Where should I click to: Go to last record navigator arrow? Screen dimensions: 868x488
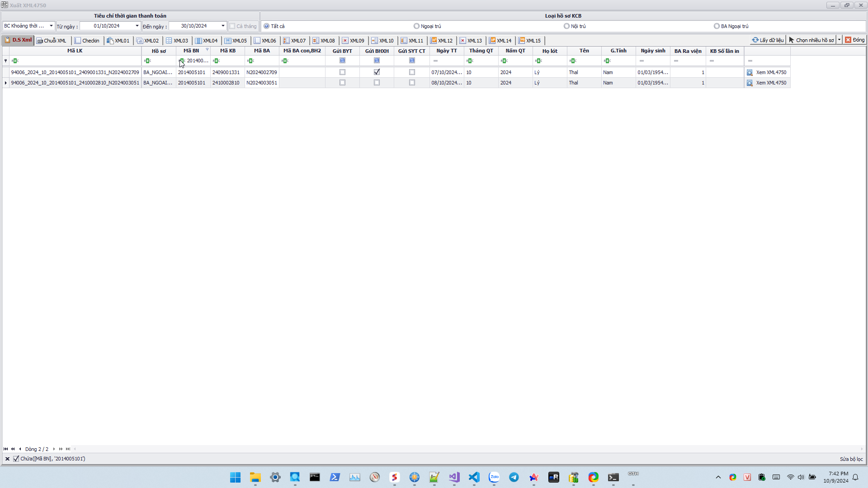pyautogui.click(x=68, y=449)
